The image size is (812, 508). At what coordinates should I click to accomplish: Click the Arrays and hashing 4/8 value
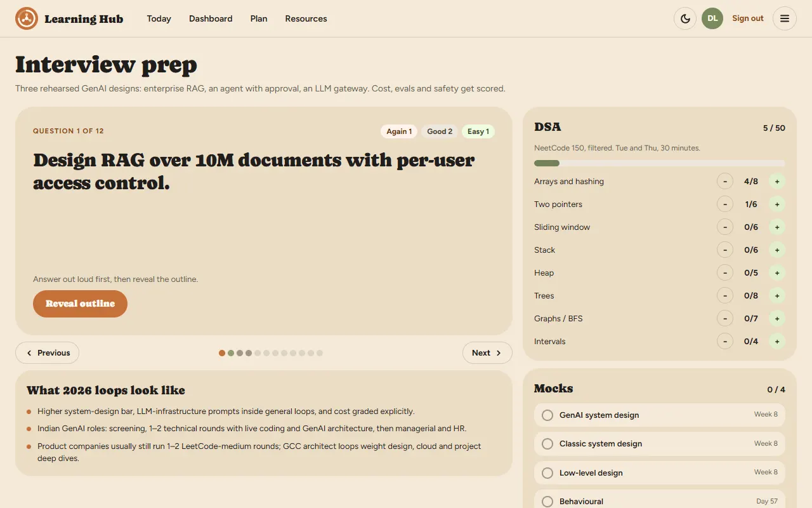tap(751, 182)
